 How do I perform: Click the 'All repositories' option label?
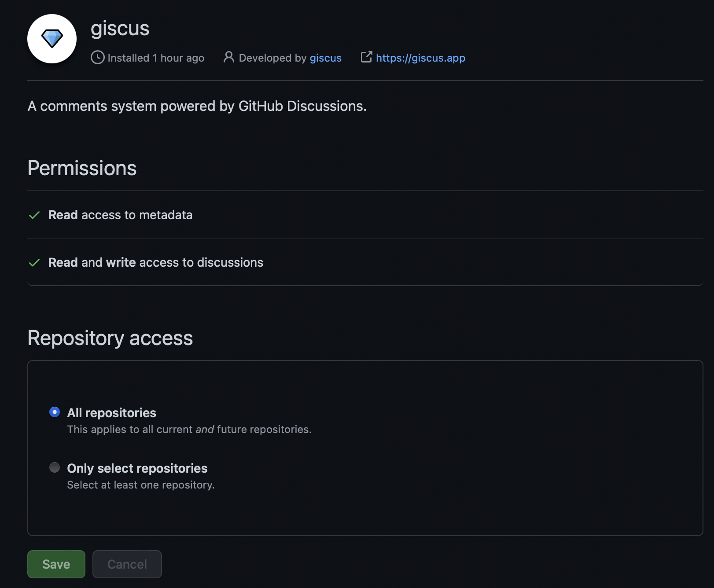click(112, 413)
